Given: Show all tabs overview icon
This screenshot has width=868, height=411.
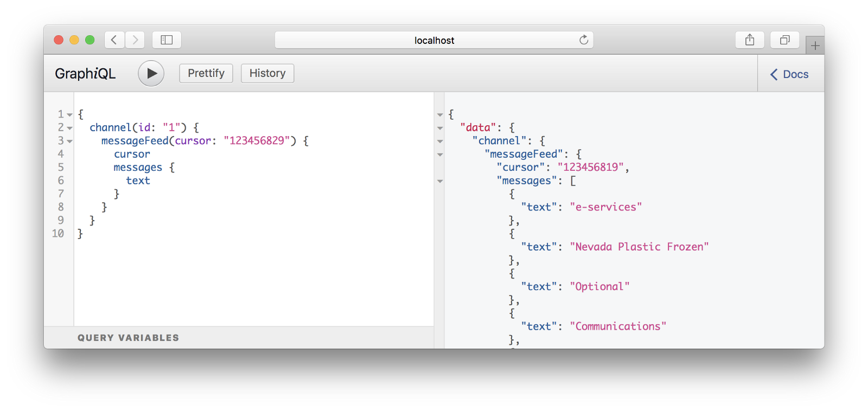Looking at the screenshot, I should [x=784, y=40].
